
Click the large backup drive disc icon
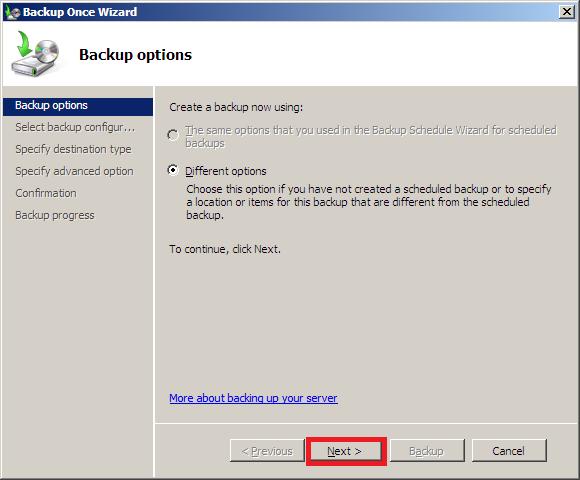coord(35,54)
